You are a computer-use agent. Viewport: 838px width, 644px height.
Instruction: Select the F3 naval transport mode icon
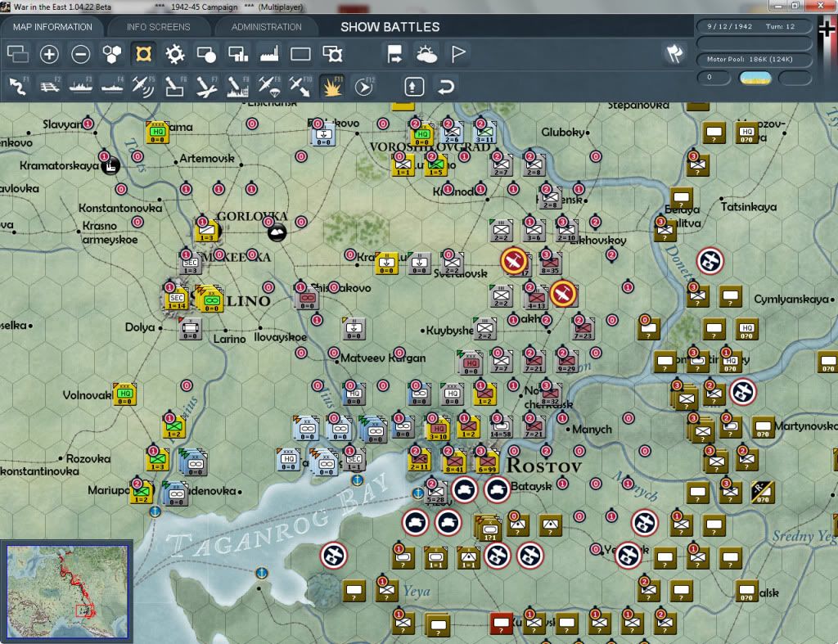pos(81,87)
